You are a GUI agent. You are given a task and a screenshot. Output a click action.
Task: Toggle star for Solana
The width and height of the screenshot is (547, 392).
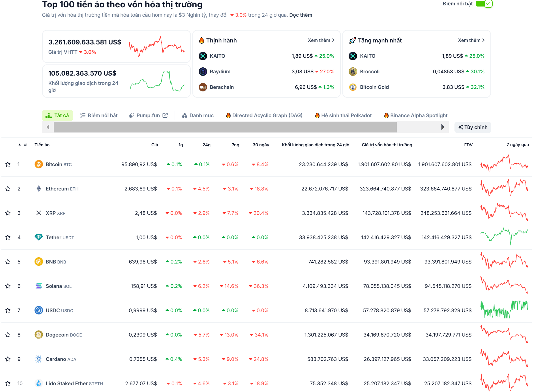(x=8, y=286)
